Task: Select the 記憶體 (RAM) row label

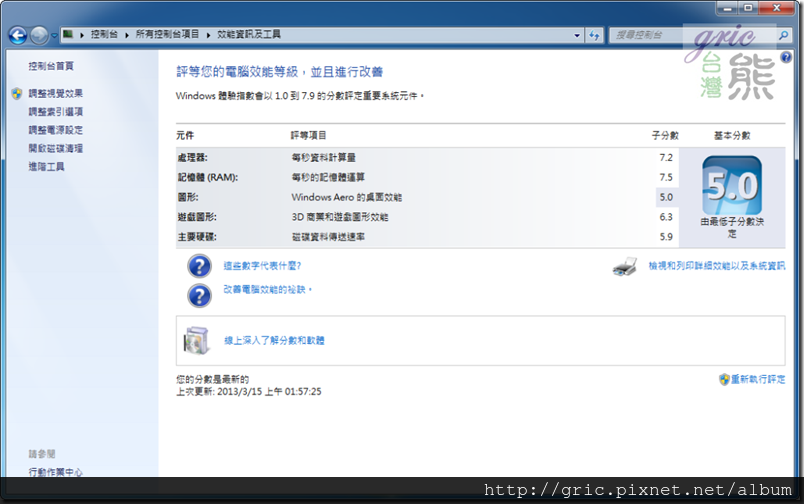Action: 208,177
